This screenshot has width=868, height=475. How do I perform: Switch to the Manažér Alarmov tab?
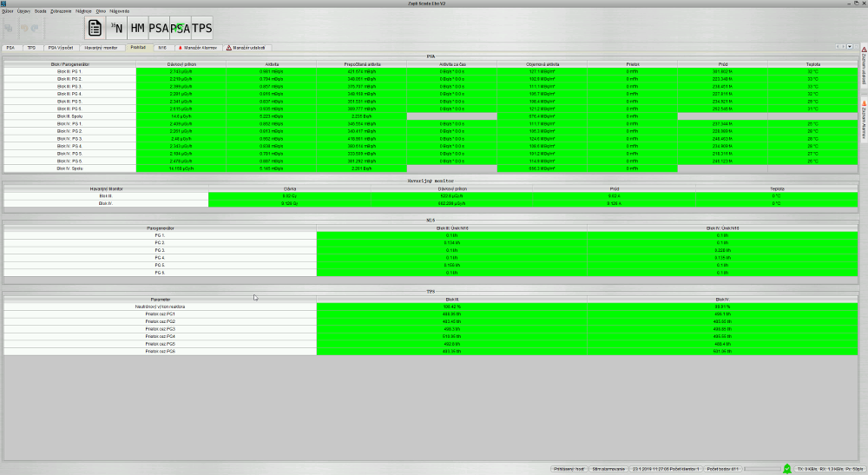pos(196,47)
